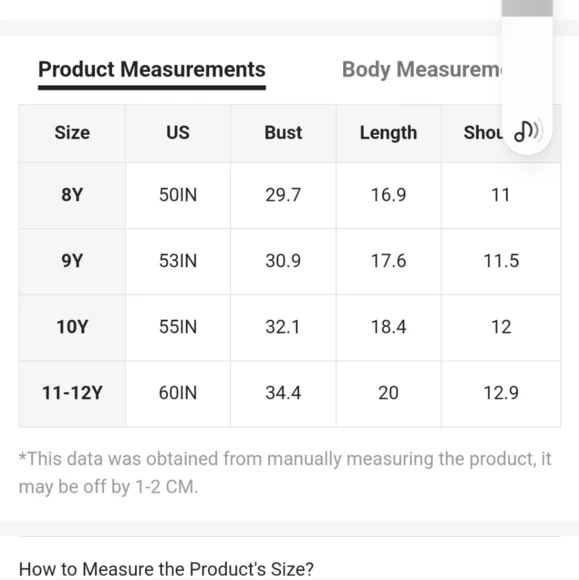
Task: Open the Body Measurements tab
Action: click(x=422, y=70)
